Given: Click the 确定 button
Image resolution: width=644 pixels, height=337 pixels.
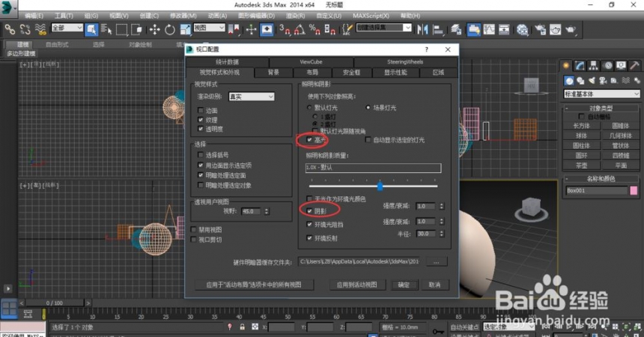Looking at the screenshot, I should point(404,285).
